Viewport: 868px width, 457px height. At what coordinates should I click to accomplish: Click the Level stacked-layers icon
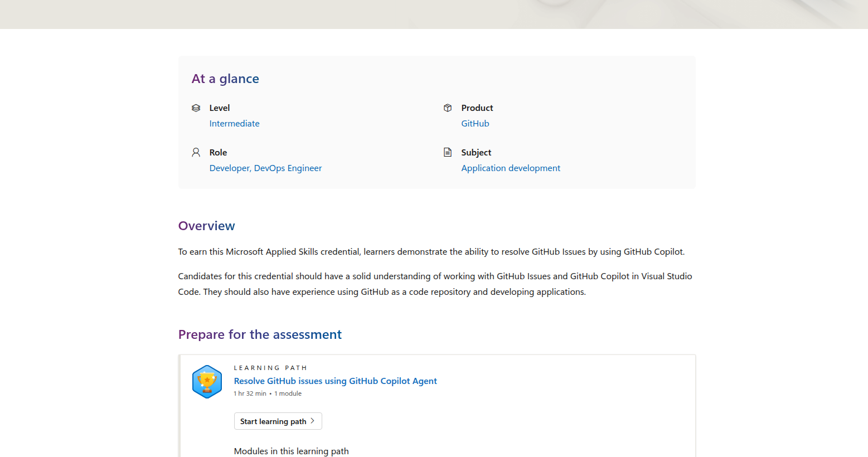[x=196, y=108]
